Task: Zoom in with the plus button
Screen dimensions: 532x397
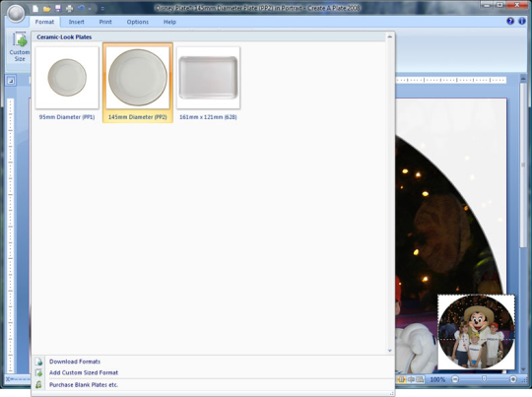Action: coord(513,379)
